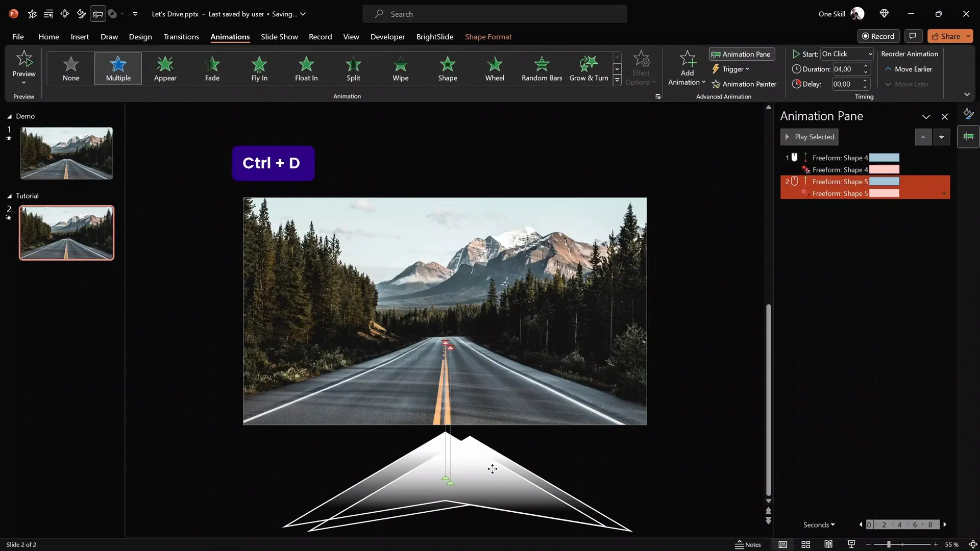The width and height of the screenshot is (980, 551).
Task: Close the Animation Pane
Action: [945, 116]
